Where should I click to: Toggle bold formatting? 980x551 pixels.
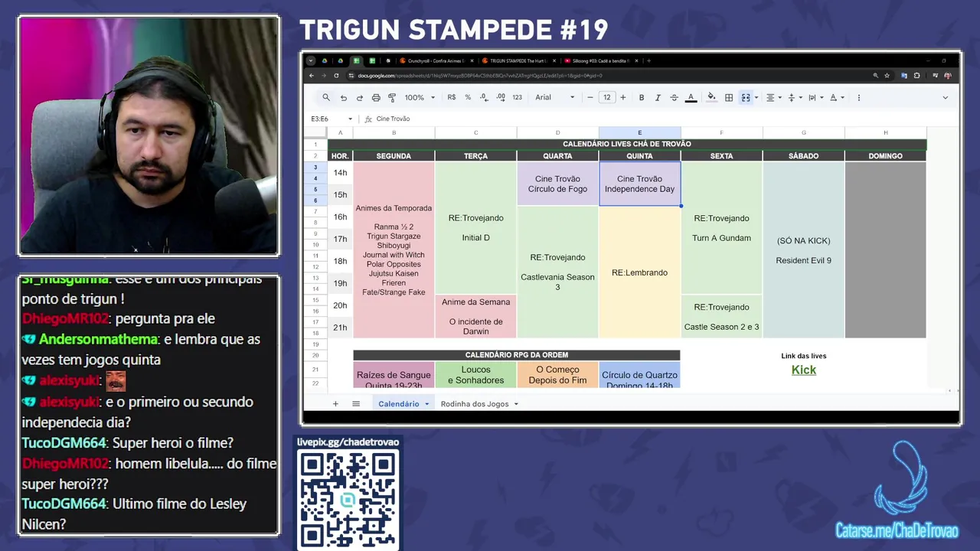click(642, 97)
